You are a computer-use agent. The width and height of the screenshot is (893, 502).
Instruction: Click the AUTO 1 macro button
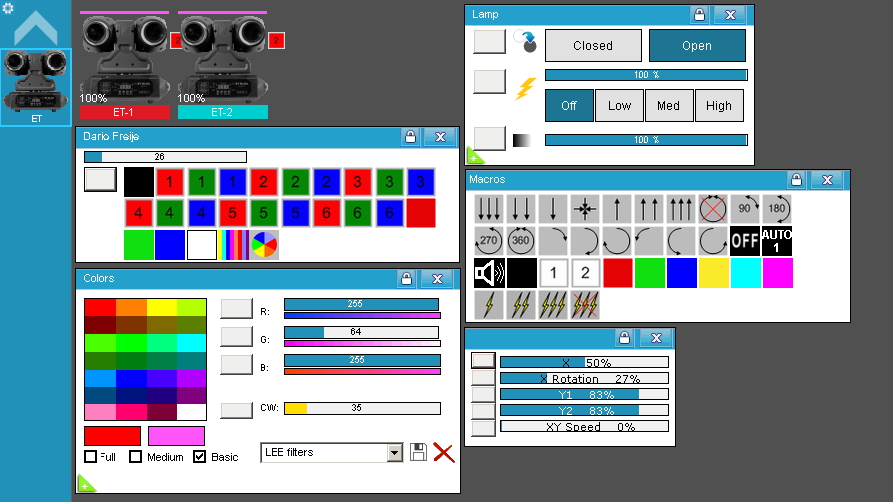777,241
